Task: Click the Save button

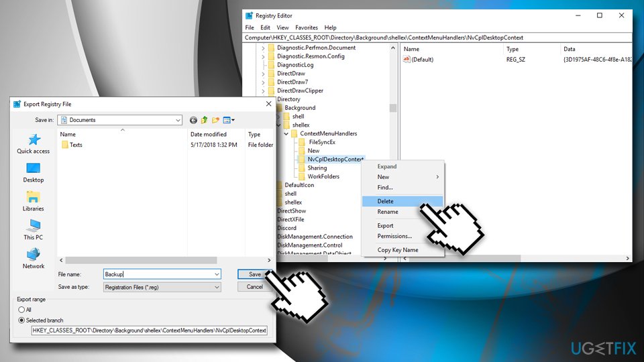Action: click(254, 274)
